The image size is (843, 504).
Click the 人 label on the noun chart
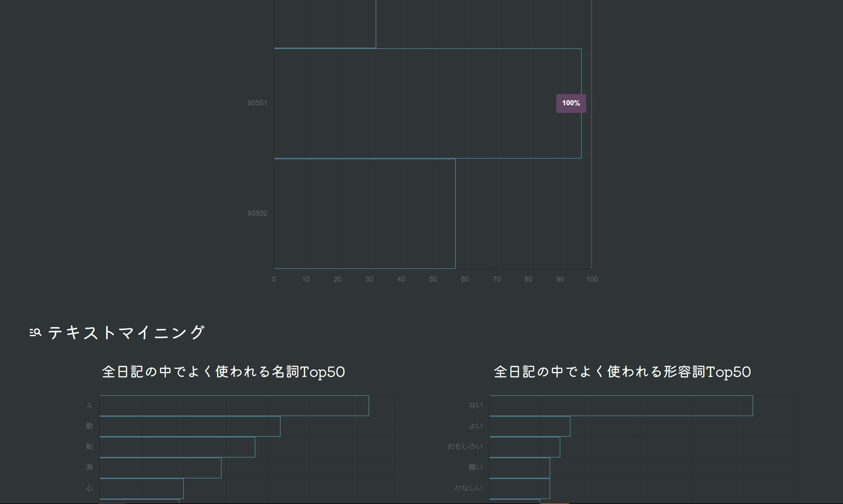click(89, 405)
